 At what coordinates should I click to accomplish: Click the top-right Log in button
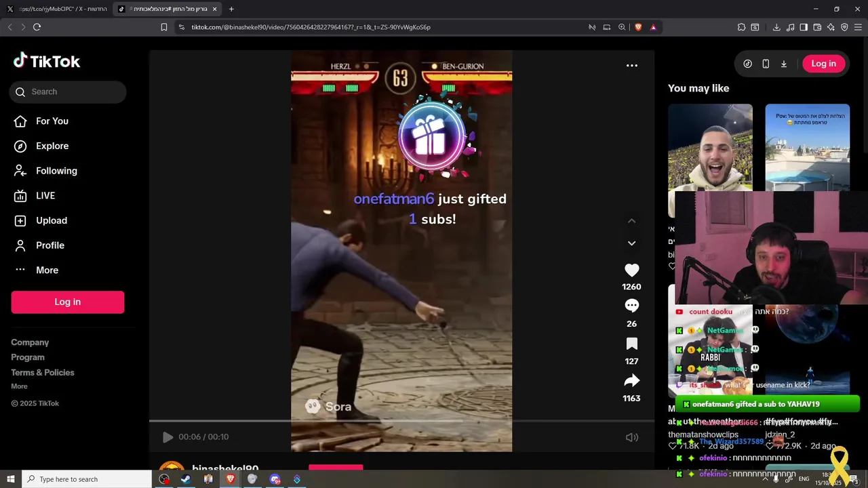tap(823, 64)
